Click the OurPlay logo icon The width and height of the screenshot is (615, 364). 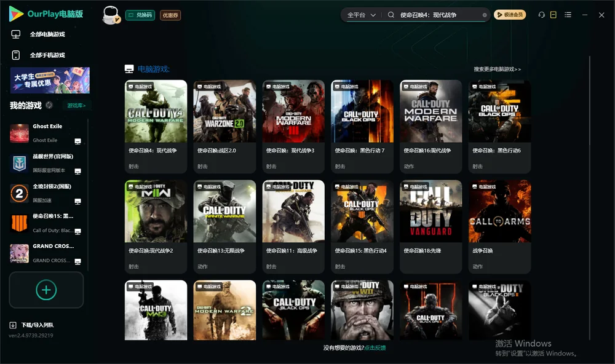pos(16,14)
